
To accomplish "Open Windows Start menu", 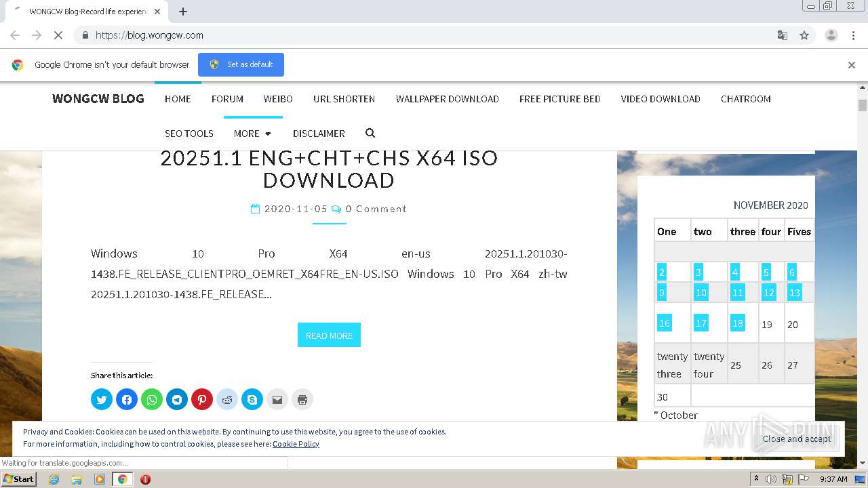I will tap(18, 479).
